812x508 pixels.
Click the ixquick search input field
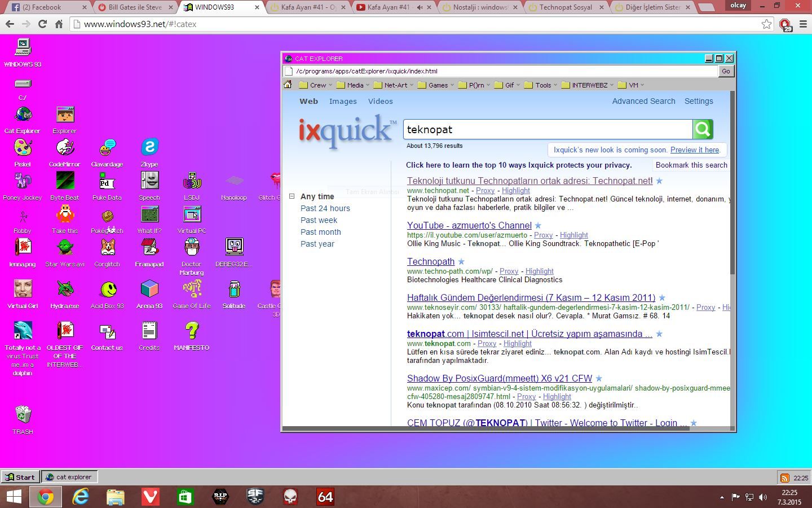click(548, 129)
